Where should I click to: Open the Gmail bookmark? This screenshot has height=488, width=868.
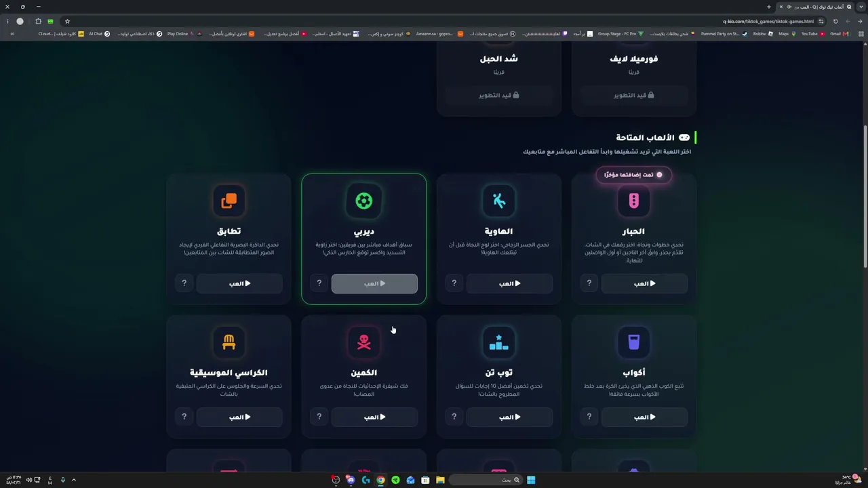click(x=839, y=33)
